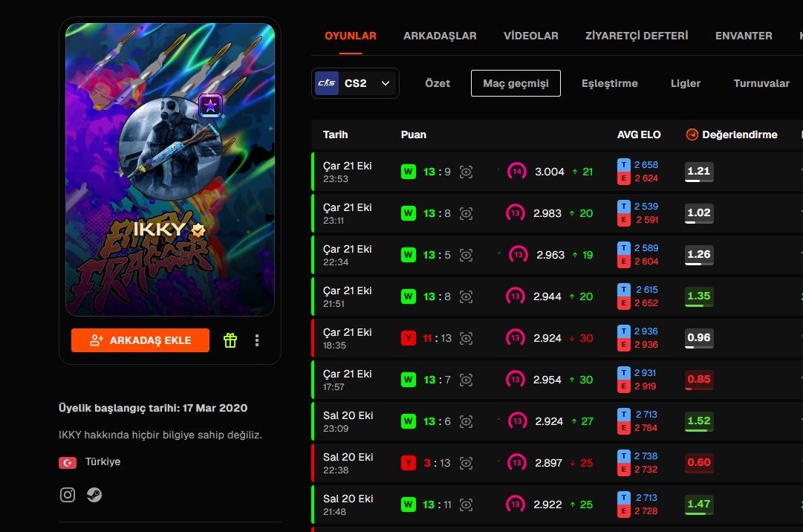Open the Ligler section
Image resolution: width=803 pixels, height=532 pixels.
(x=685, y=83)
